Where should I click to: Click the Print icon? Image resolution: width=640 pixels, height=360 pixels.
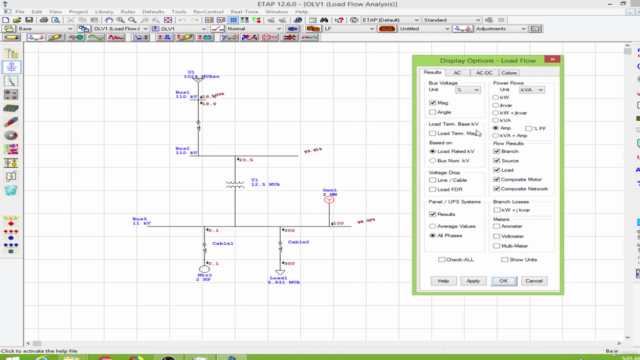[44, 20]
